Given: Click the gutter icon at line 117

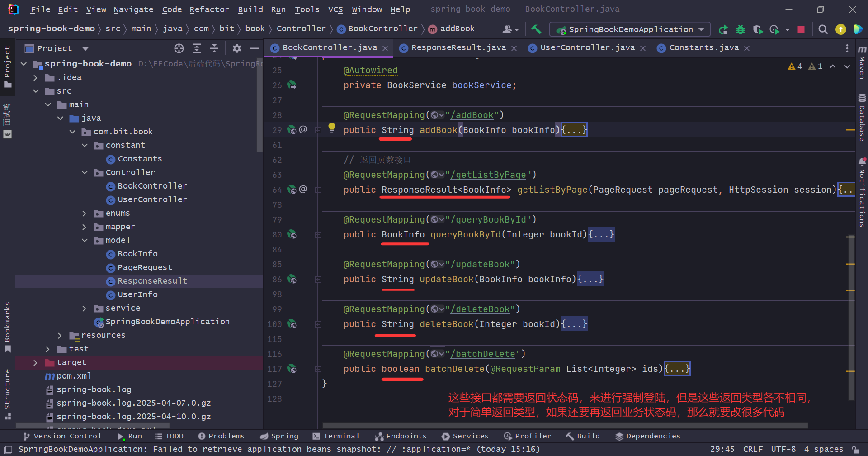Looking at the screenshot, I should (x=292, y=369).
